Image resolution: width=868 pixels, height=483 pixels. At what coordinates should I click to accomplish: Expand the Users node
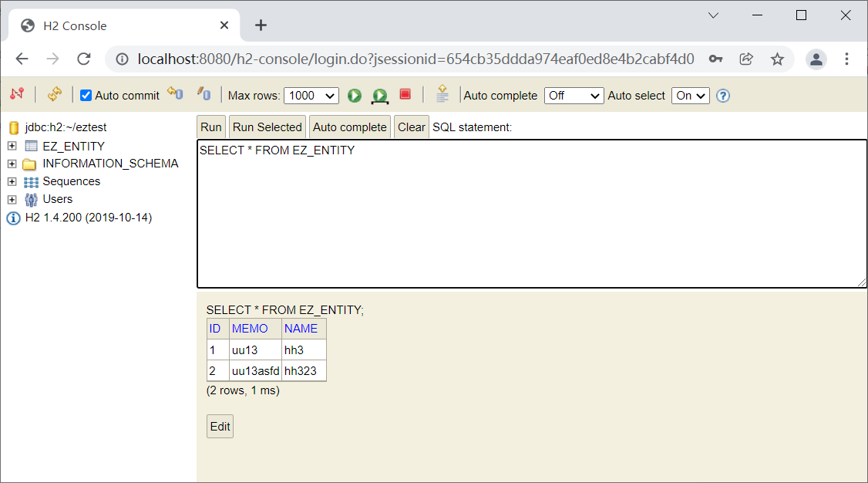[x=12, y=199]
